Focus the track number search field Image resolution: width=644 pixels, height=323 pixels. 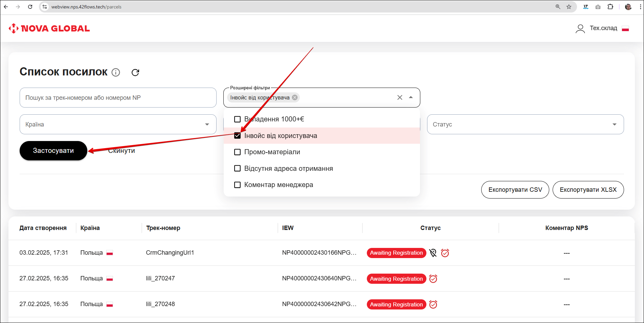(x=118, y=98)
